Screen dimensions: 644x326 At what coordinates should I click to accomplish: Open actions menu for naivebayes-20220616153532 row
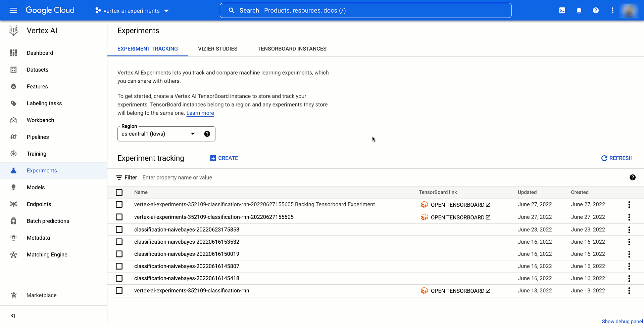[x=629, y=242]
